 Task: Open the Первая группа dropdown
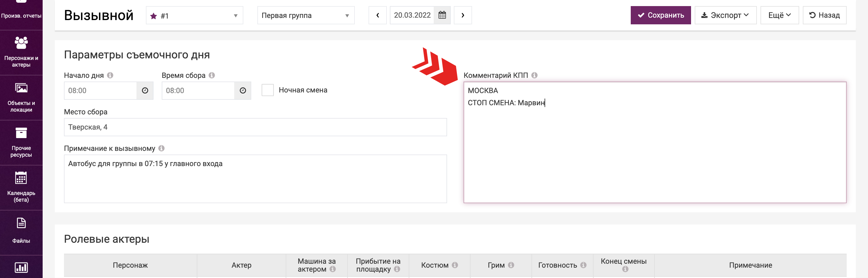coord(305,16)
